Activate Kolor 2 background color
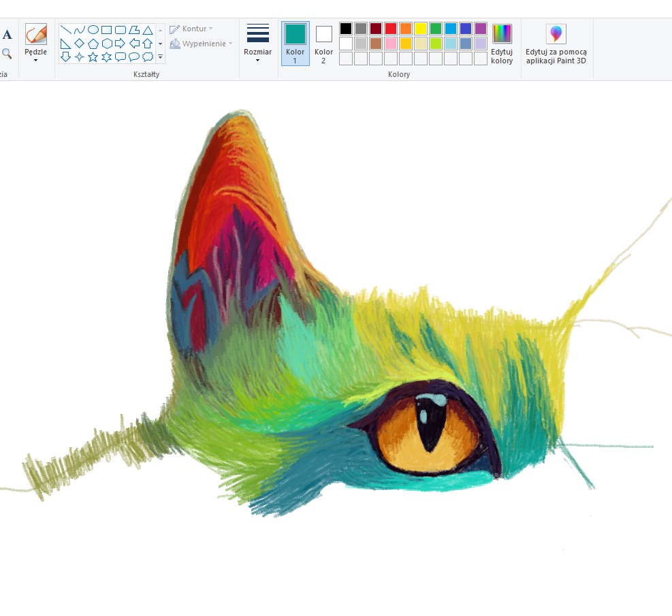This screenshot has width=672, height=616. click(324, 44)
